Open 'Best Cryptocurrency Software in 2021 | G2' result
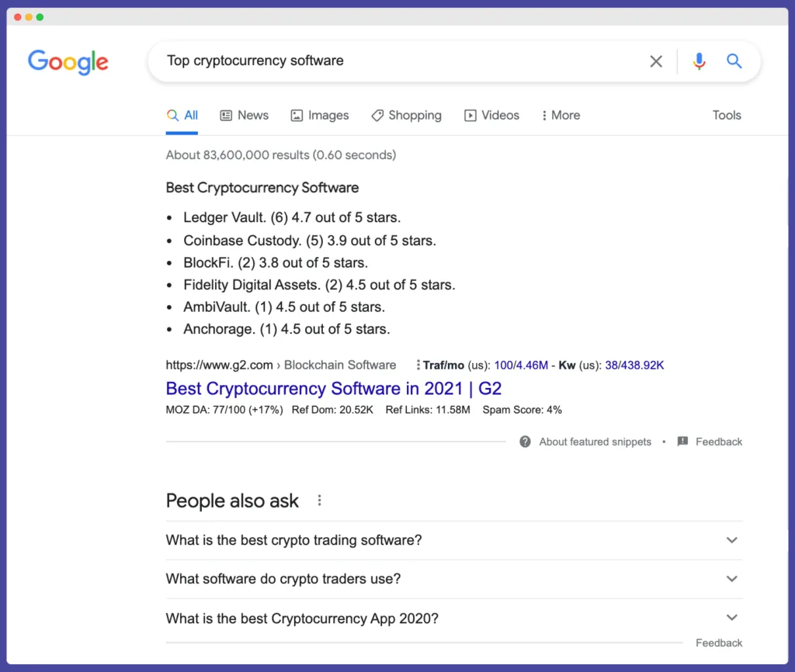This screenshot has height=672, width=795. (333, 388)
